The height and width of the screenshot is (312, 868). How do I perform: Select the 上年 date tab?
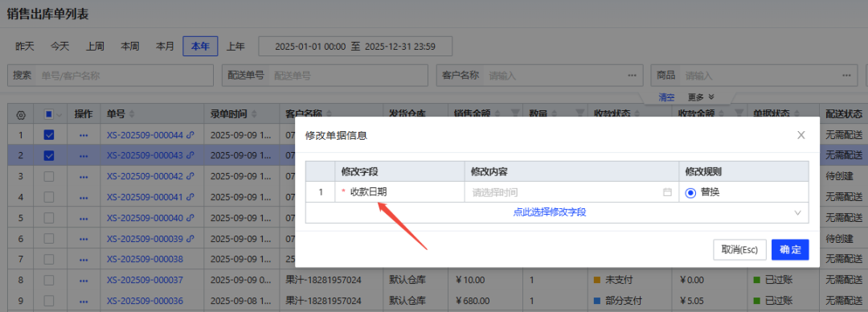click(x=235, y=47)
